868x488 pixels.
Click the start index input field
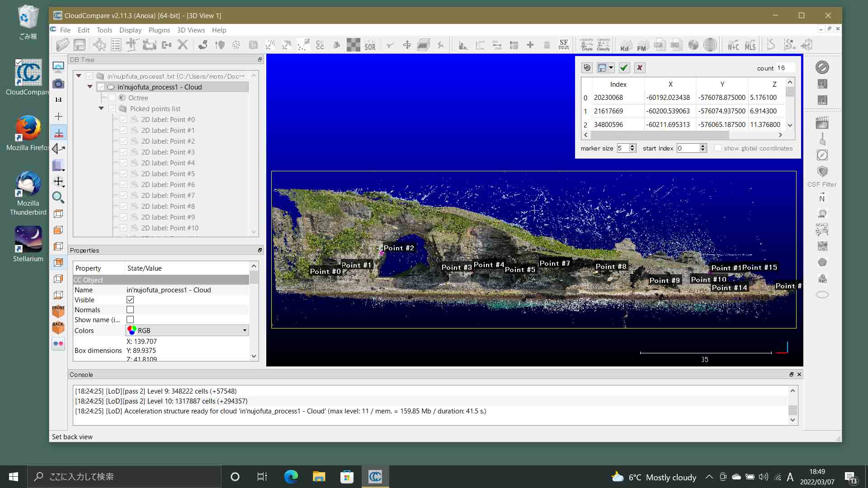tap(688, 148)
